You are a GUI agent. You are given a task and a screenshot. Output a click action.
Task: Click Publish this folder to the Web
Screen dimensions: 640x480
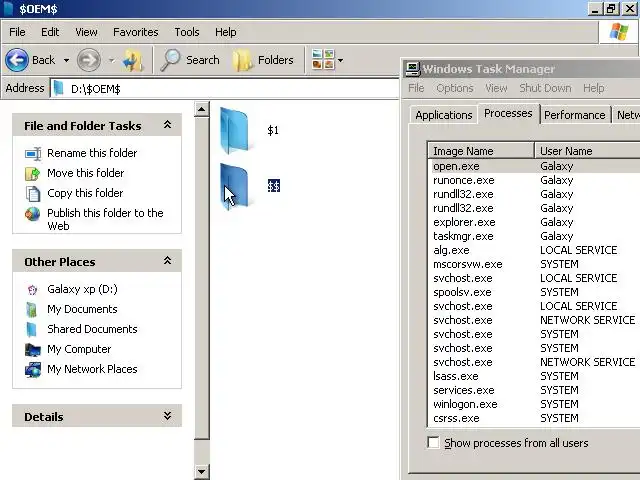click(x=105, y=219)
